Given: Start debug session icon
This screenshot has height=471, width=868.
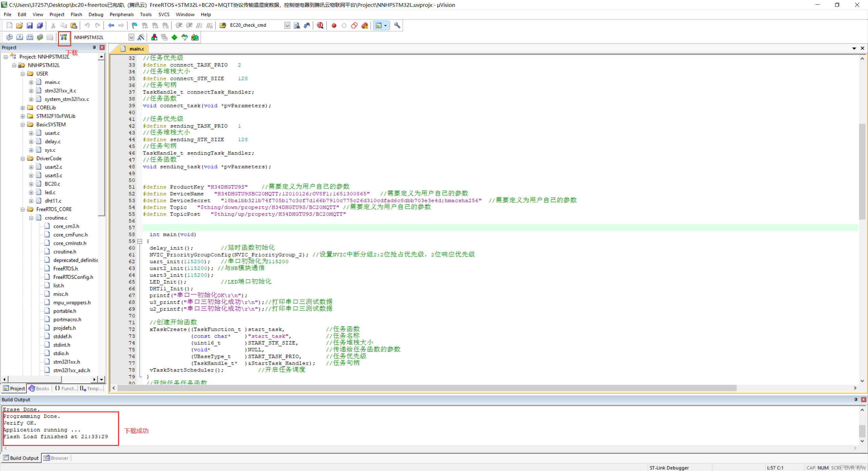Looking at the screenshot, I should coord(320,25).
